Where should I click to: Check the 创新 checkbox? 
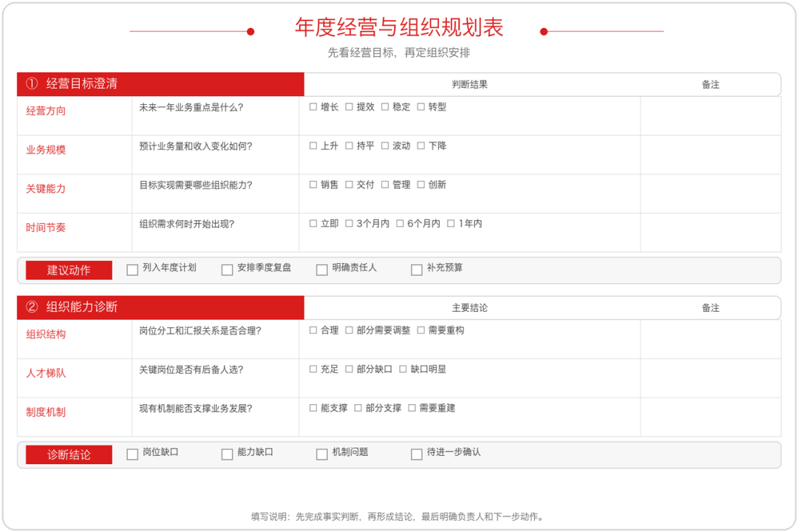[x=421, y=184]
